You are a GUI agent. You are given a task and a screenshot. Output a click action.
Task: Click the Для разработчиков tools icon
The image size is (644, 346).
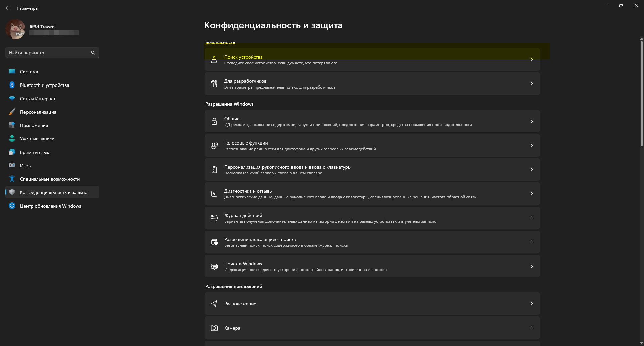[x=214, y=84]
